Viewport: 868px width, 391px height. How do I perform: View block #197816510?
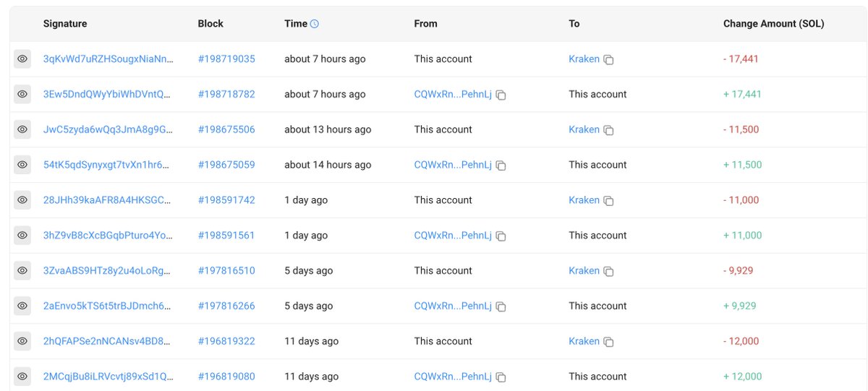(226, 271)
